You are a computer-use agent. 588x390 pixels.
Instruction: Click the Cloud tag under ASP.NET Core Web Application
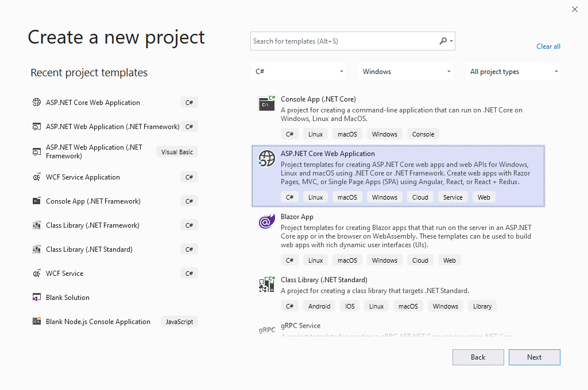click(x=420, y=197)
